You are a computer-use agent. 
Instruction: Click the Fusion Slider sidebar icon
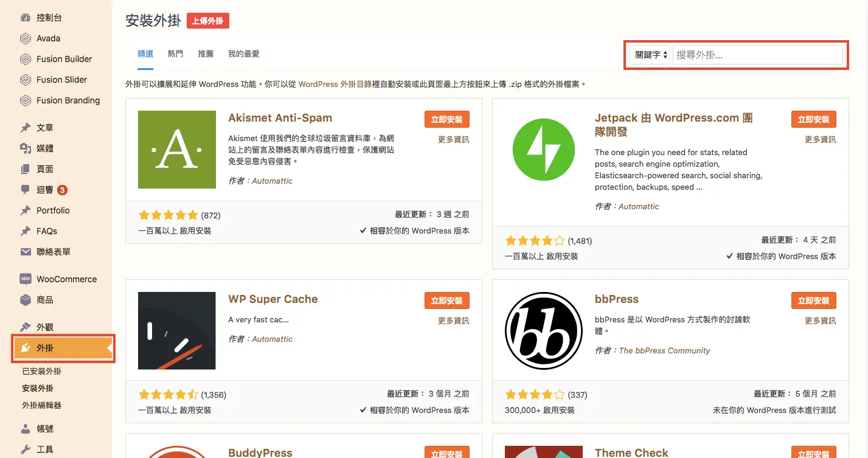coord(26,80)
